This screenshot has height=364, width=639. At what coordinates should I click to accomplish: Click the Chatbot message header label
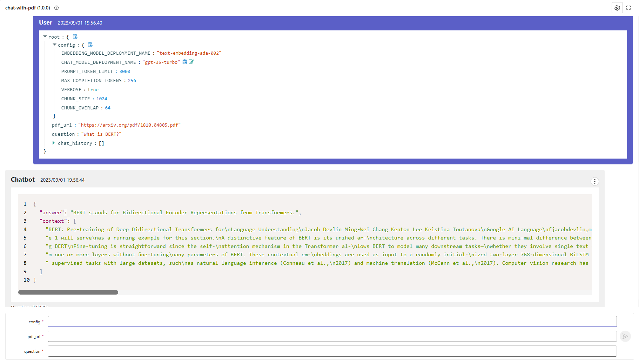pos(23,180)
